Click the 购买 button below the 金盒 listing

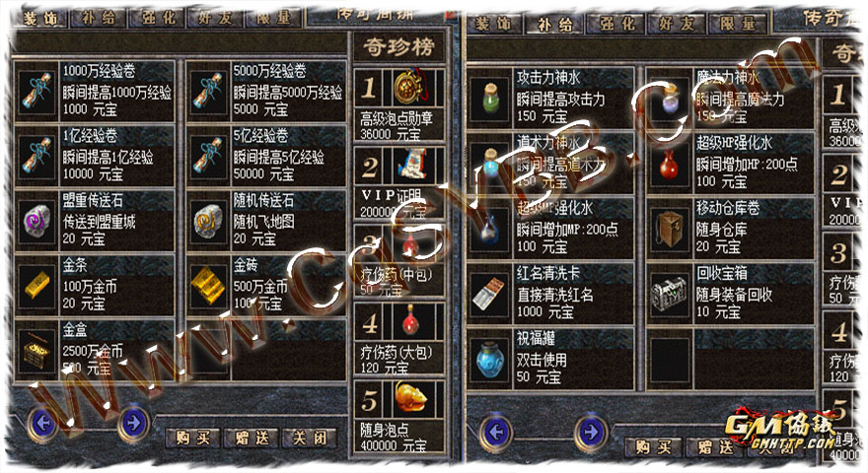(192, 438)
